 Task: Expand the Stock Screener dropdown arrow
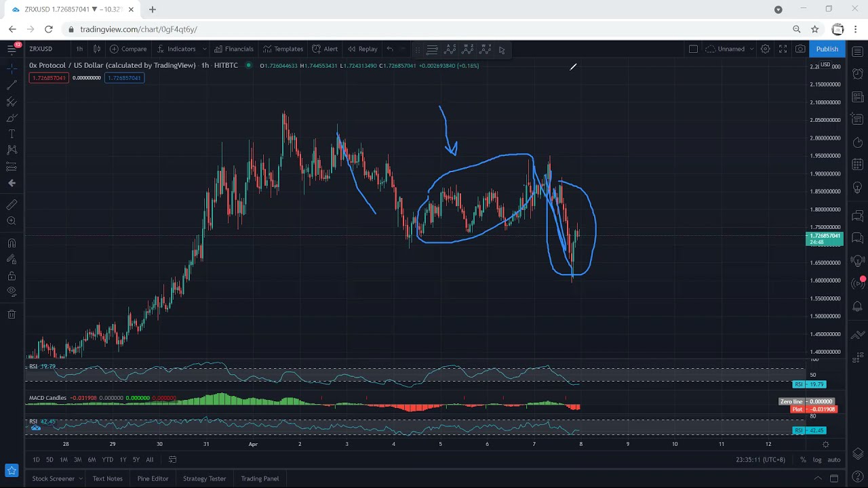pyautogui.click(x=80, y=479)
